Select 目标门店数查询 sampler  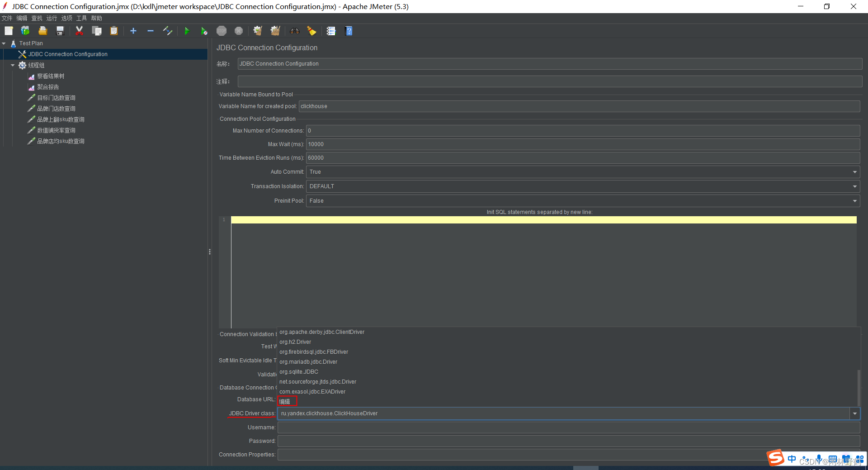coord(56,98)
